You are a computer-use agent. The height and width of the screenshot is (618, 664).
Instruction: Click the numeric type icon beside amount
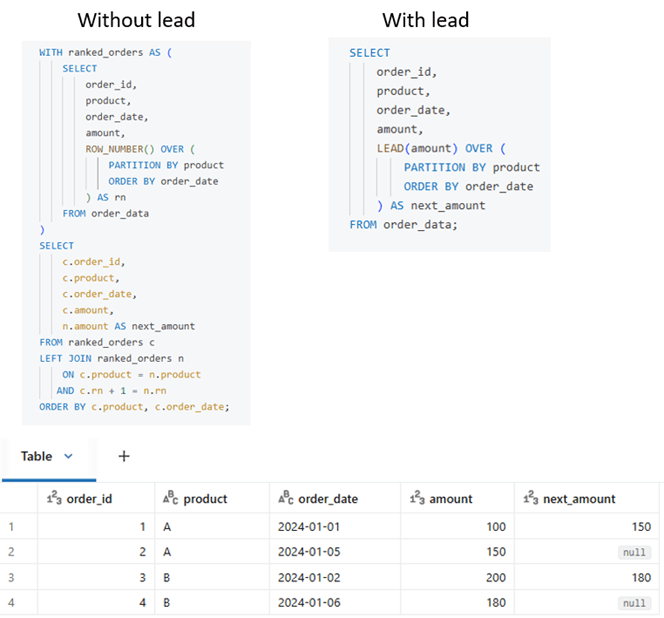[x=416, y=499]
